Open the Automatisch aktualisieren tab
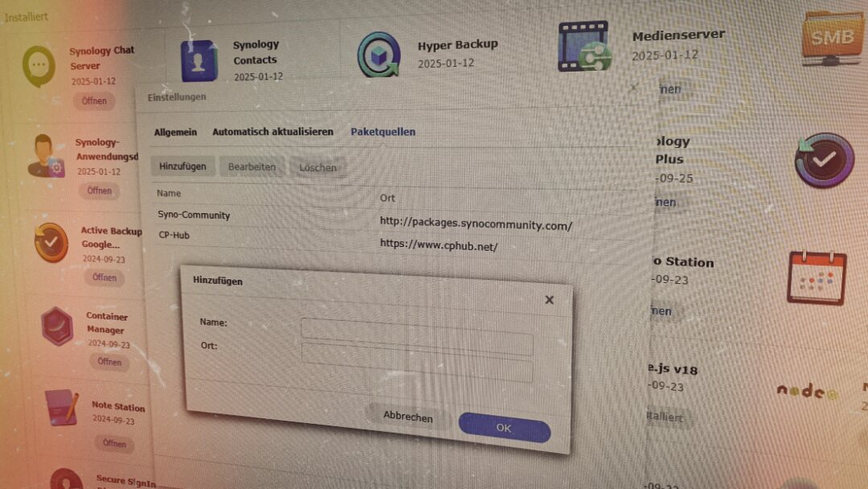Image resolution: width=868 pixels, height=489 pixels. coord(273,131)
